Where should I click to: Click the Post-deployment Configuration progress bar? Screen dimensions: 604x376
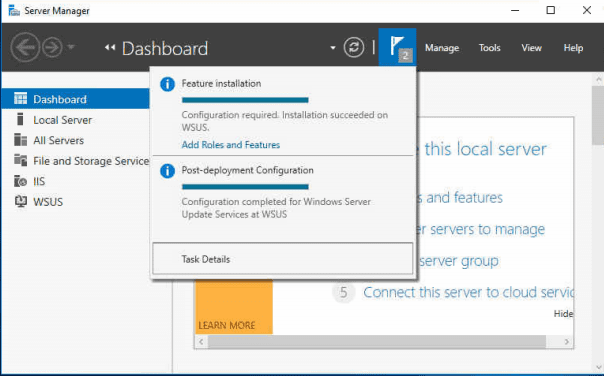click(x=245, y=187)
